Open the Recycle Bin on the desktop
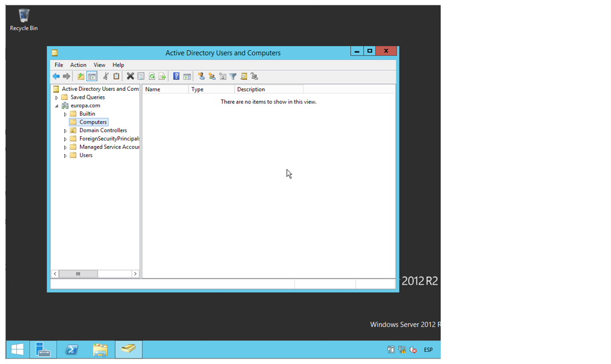The width and height of the screenshot is (611, 364). (24, 20)
